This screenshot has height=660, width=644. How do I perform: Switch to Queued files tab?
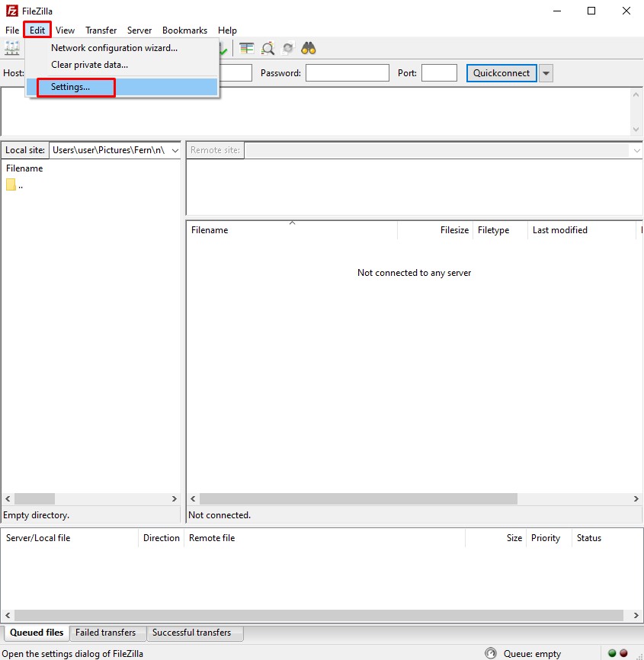37,633
